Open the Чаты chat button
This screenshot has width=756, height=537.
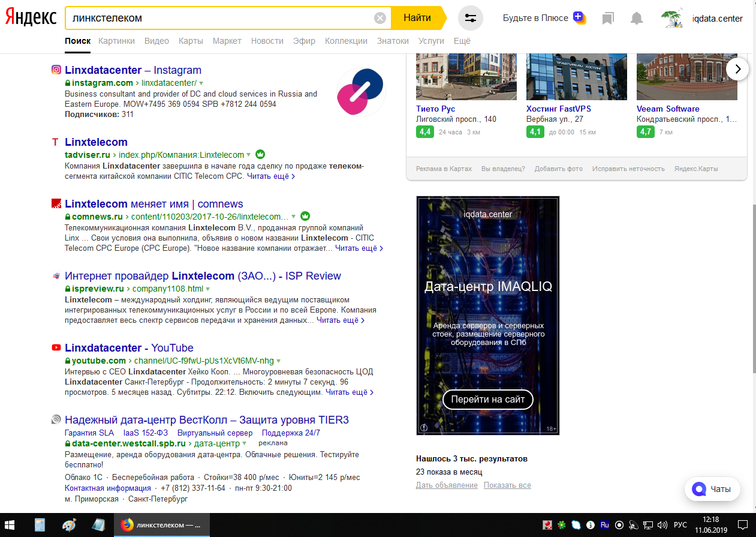(712, 489)
